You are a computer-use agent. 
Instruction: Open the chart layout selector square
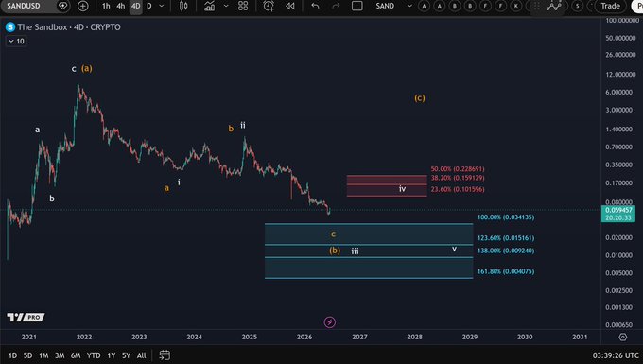[x=357, y=6]
